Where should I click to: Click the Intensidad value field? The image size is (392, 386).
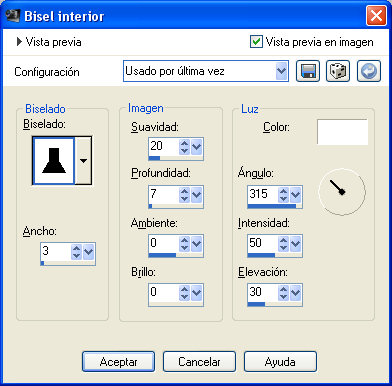263,243
